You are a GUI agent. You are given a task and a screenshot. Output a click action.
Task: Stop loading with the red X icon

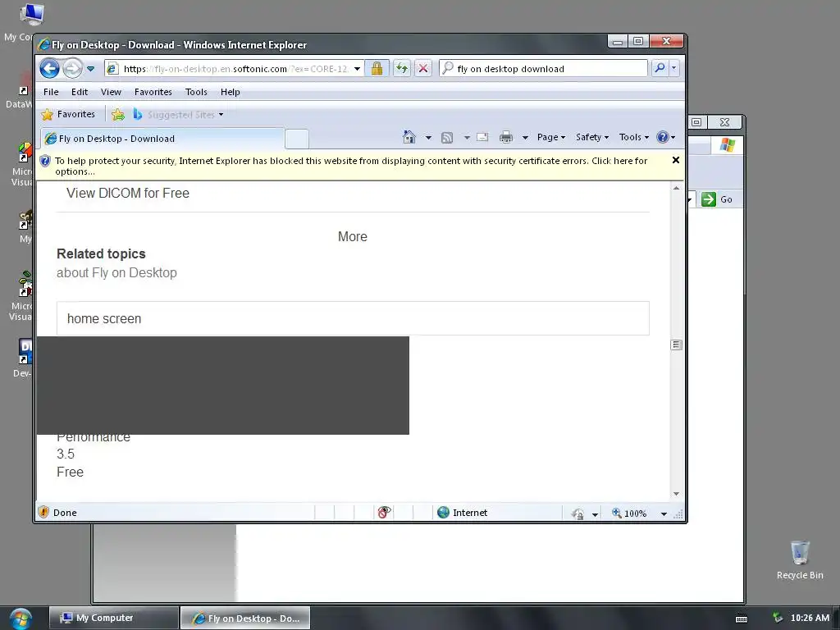[423, 69]
